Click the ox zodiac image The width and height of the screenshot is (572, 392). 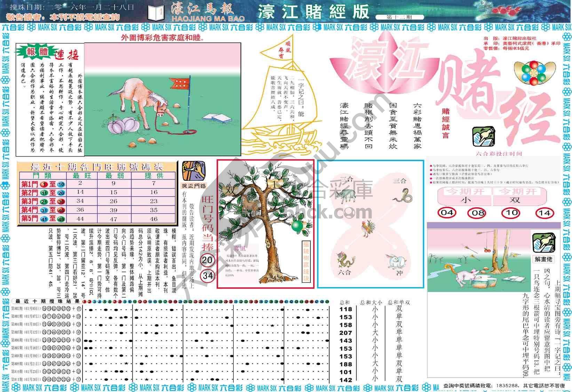(x=345, y=195)
